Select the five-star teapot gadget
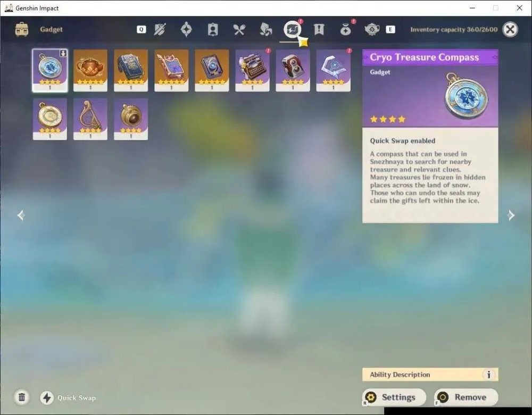Image resolution: width=532 pixels, height=415 pixels. click(90, 70)
